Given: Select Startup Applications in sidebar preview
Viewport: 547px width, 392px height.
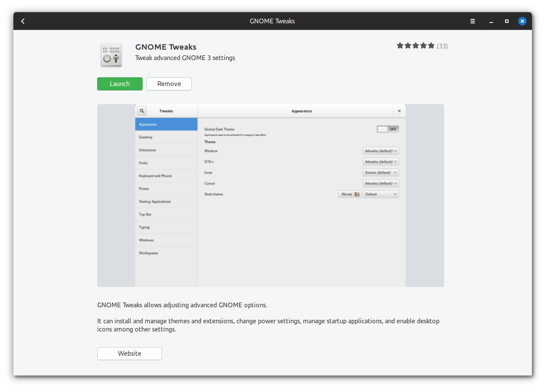Looking at the screenshot, I should 166,201.
